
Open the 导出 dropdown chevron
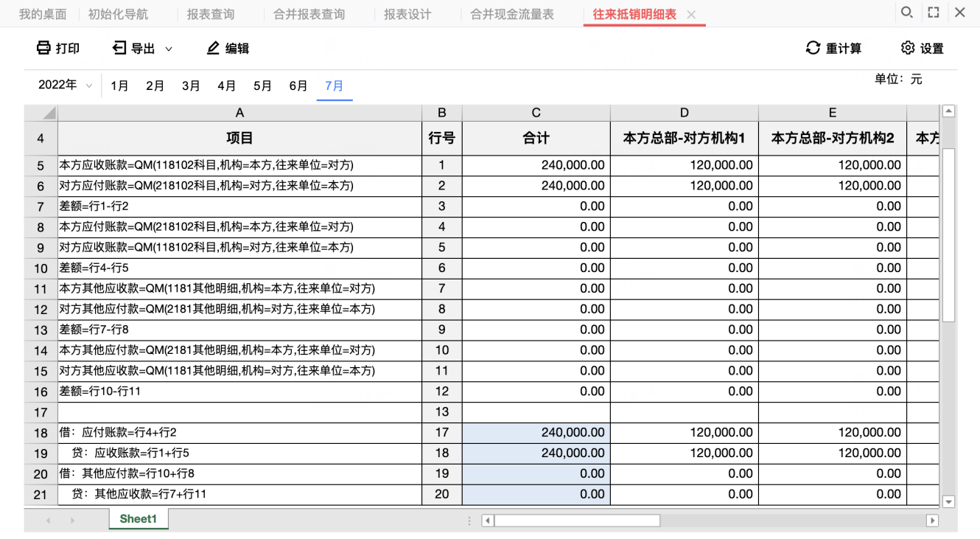pyautogui.click(x=168, y=49)
